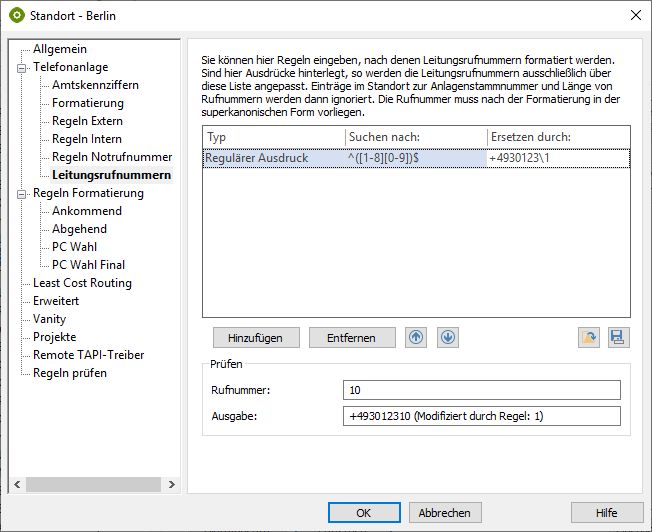Click the Abbrechen button
652x532 pixels.
click(444, 513)
